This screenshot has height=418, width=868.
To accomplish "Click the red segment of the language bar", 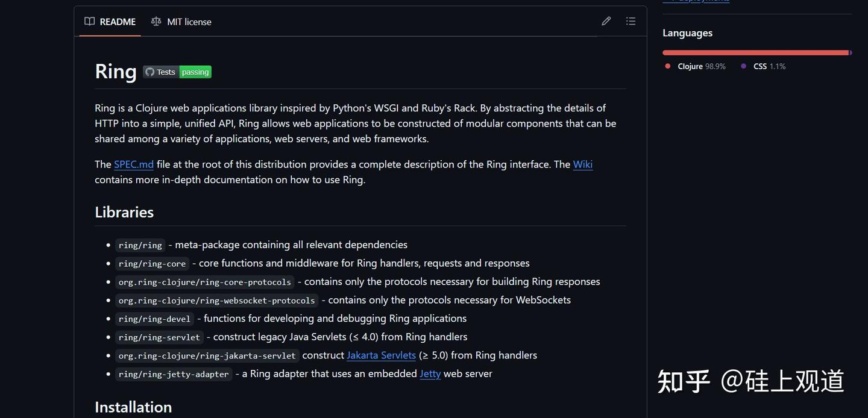I will 753,51.
